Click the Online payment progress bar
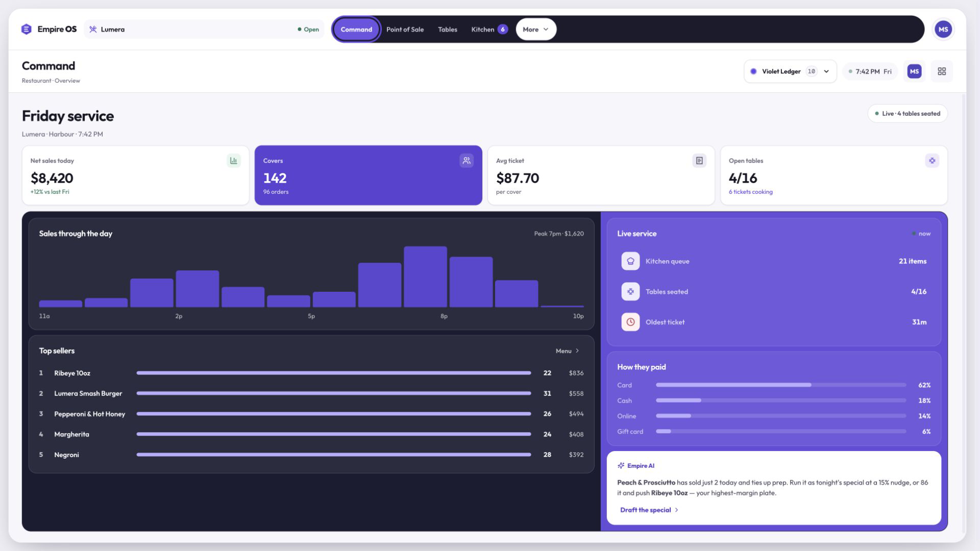The width and height of the screenshot is (980, 551). [x=781, y=416]
